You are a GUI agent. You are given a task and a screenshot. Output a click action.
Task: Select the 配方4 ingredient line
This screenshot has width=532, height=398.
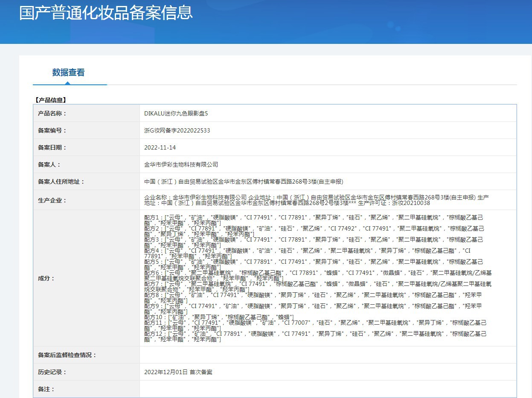307,254
